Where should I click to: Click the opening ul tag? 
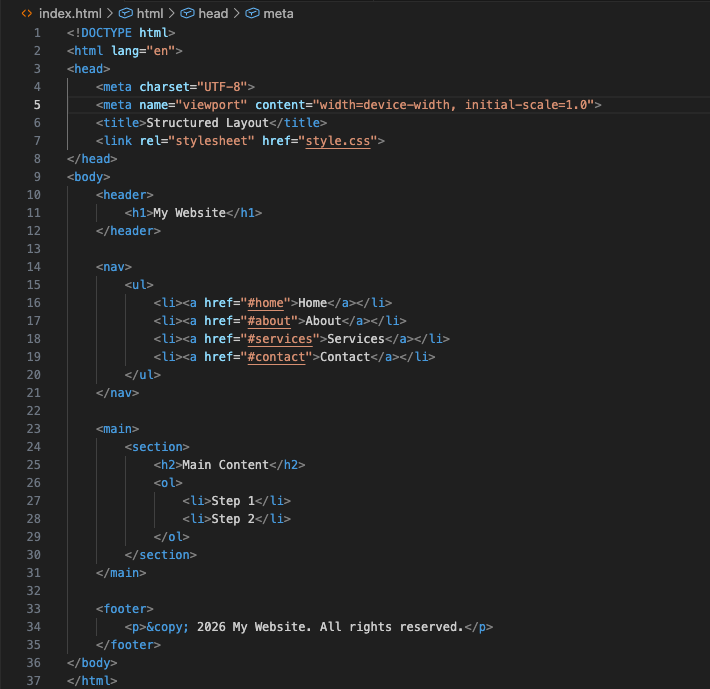139,285
